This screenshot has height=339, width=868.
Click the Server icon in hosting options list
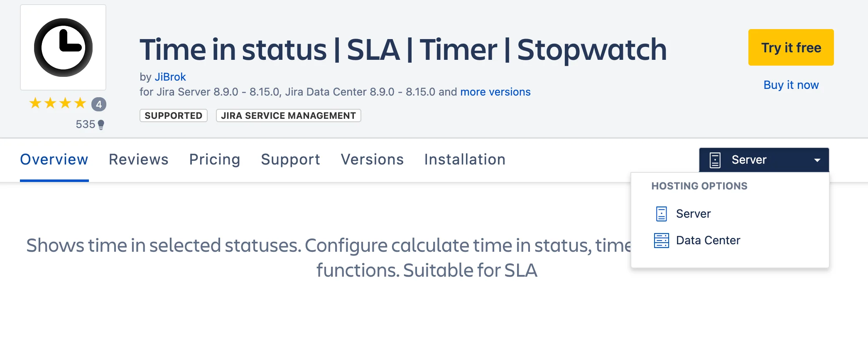tap(661, 214)
